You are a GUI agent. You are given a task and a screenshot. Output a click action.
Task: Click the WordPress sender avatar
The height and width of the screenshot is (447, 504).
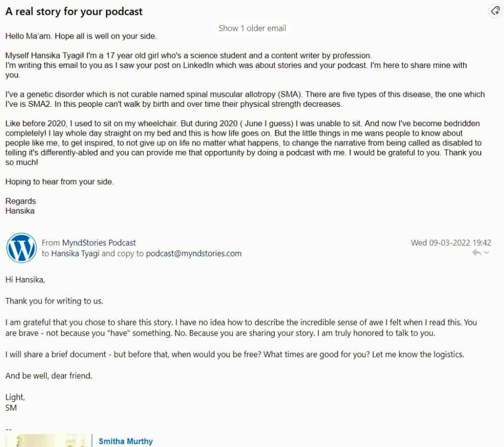[x=21, y=247]
